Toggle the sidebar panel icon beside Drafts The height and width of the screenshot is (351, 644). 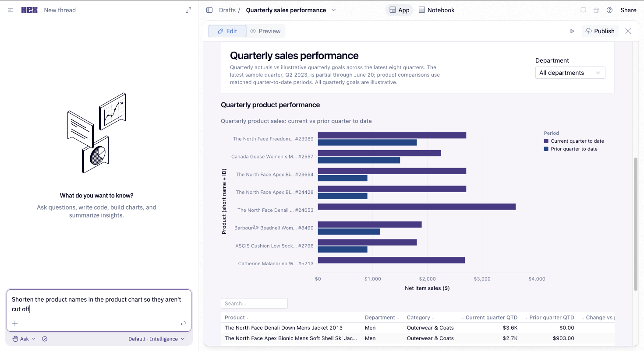(x=209, y=10)
